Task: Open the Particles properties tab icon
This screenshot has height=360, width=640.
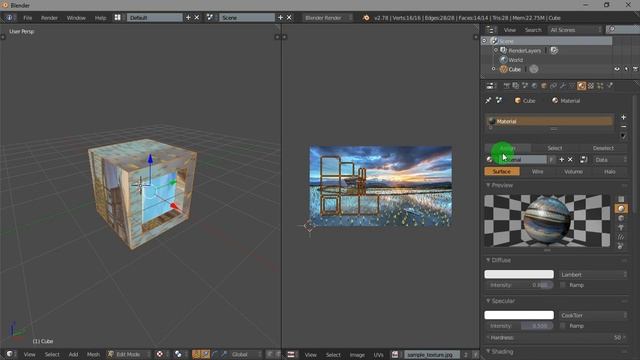Action: click(x=600, y=86)
